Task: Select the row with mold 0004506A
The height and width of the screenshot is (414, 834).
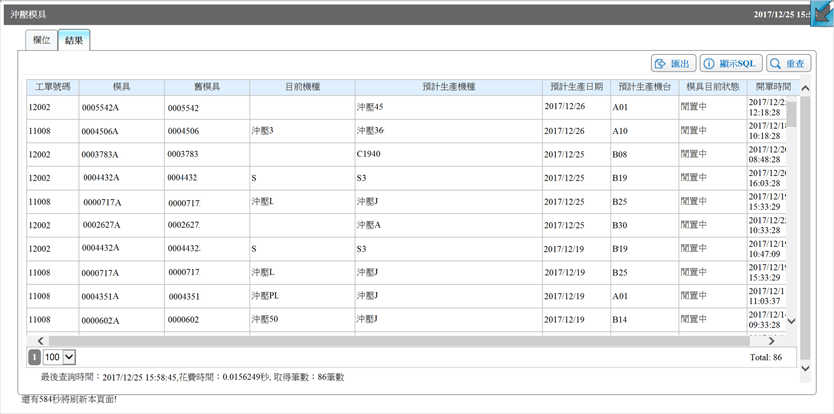Action: coord(406,131)
